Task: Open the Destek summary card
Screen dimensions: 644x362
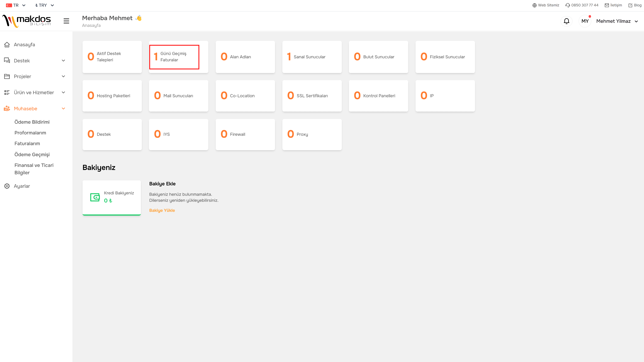Action: (x=112, y=134)
